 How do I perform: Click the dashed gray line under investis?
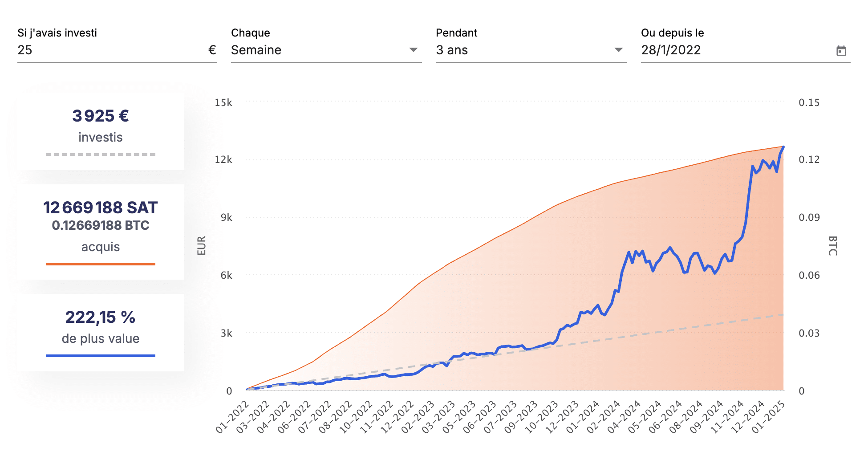[101, 155]
